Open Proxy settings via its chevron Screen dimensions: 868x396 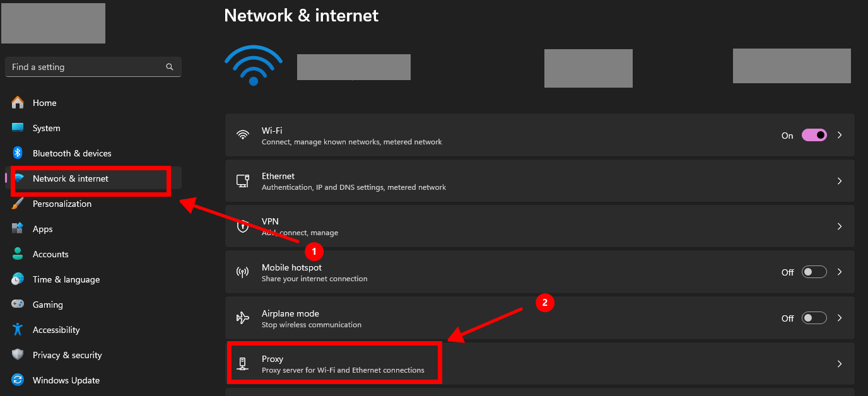pos(840,364)
